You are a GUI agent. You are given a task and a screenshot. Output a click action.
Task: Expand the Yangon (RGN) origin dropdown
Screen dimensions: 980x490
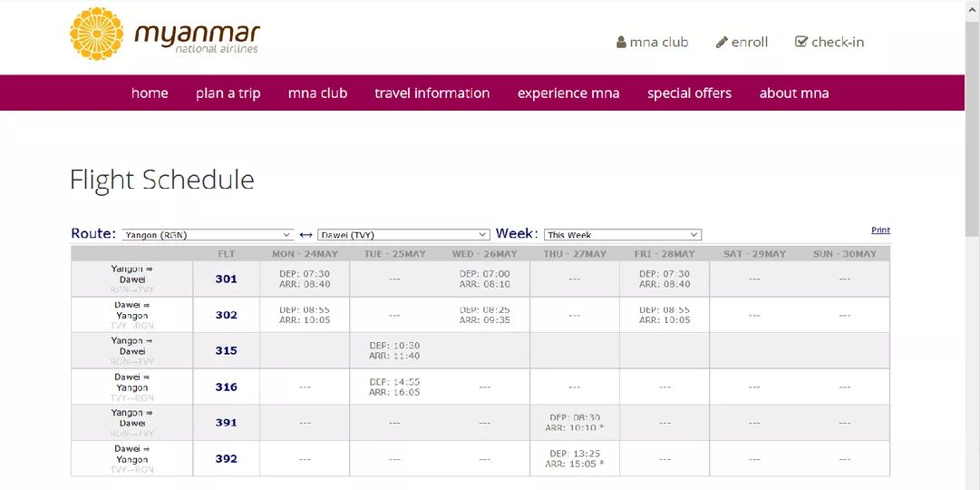208,235
